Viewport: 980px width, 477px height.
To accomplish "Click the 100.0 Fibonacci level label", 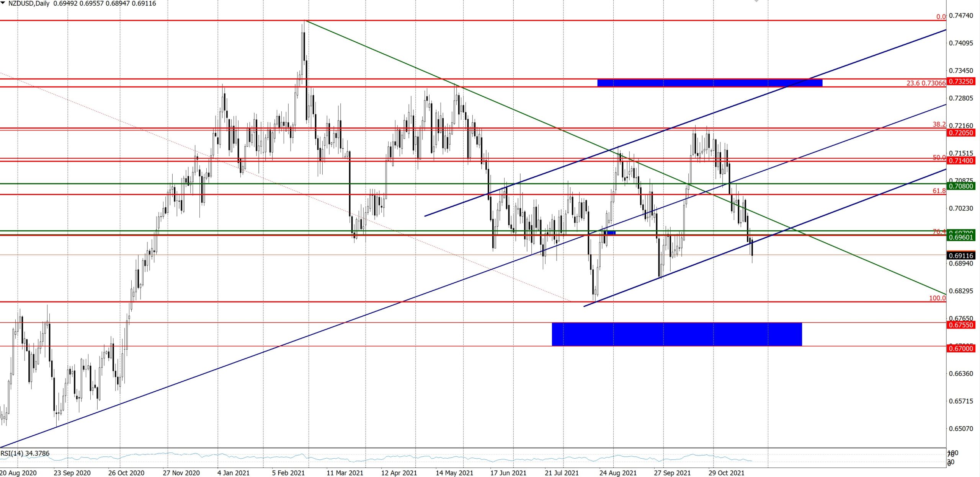I will (x=937, y=298).
